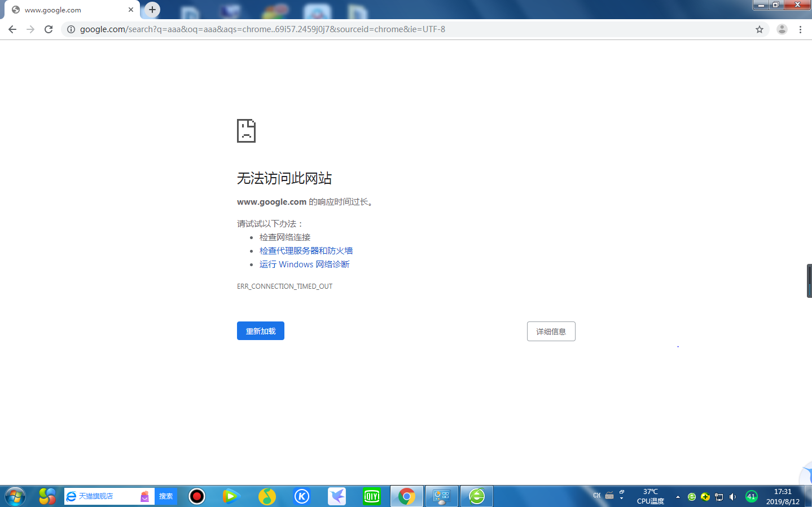Open the CH input method dropdown

(x=596, y=495)
